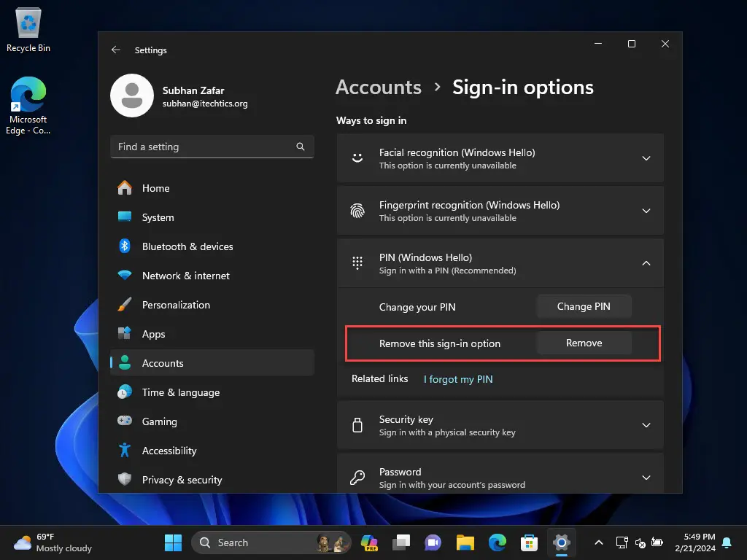This screenshot has width=747, height=560.
Task: Click the taskbar Search box
Action: coord(271,542)
